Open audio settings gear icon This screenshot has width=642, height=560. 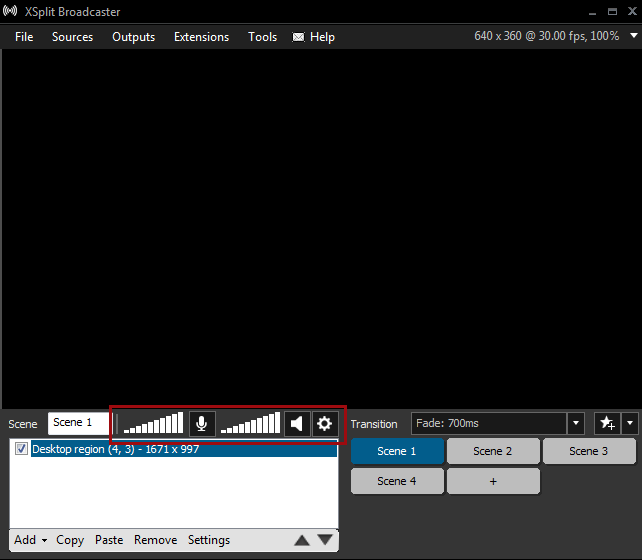tap(325, 424)
